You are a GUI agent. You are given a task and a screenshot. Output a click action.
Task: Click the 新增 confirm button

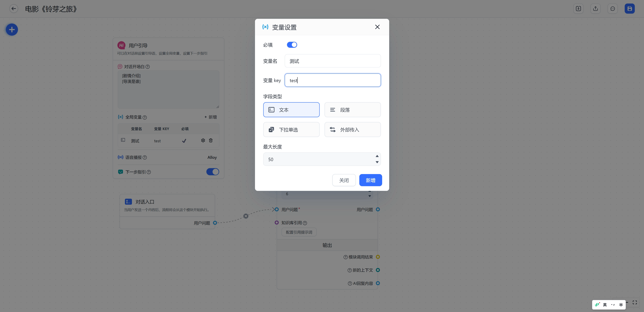[x=370, y=180]
